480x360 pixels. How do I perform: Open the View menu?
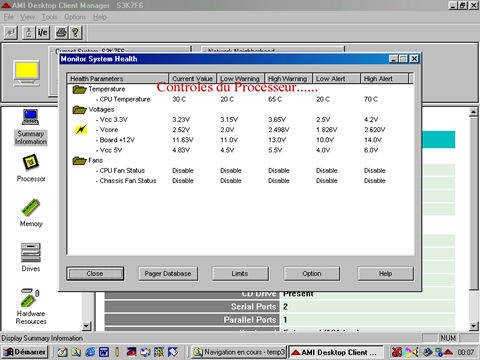pos(27,17)
